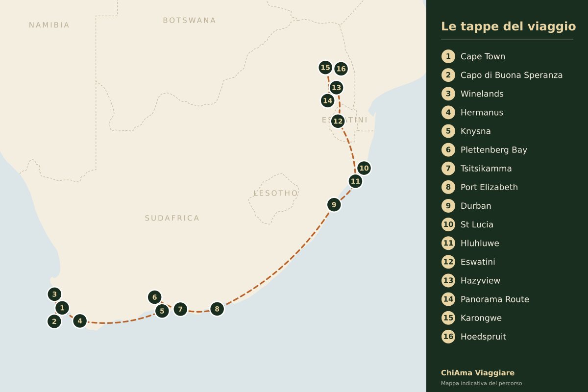Image resolution: width=588 pixels, height=392 pixels.
Task: Select map marker 12 over Eswatini
Action: point(338,121)
